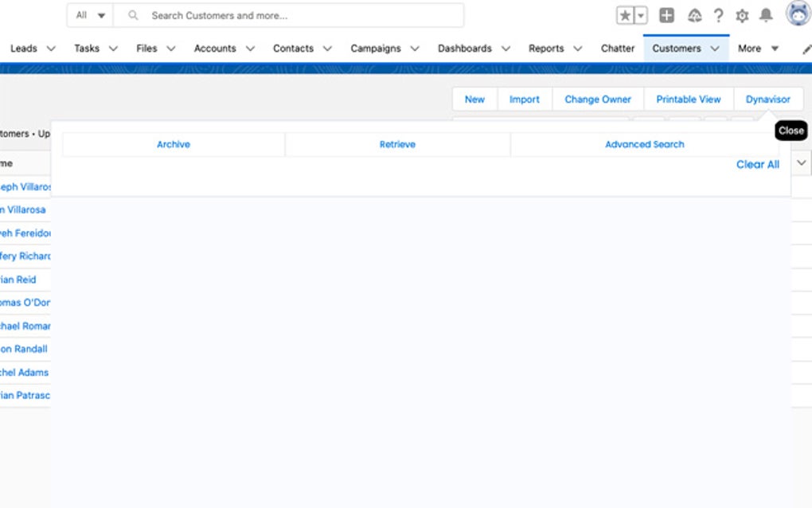Open the search scope selector showing All

tap(89, 14)
